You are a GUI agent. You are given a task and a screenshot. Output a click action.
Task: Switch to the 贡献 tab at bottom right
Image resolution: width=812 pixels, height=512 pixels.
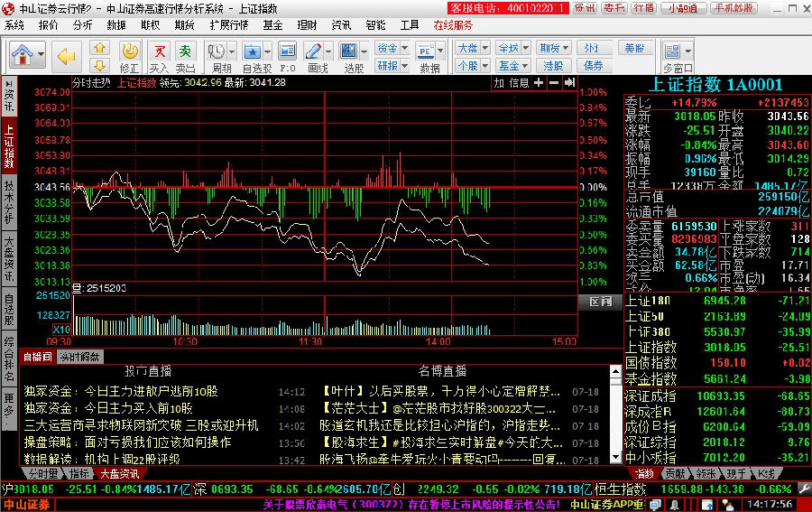tap(675, 473)
